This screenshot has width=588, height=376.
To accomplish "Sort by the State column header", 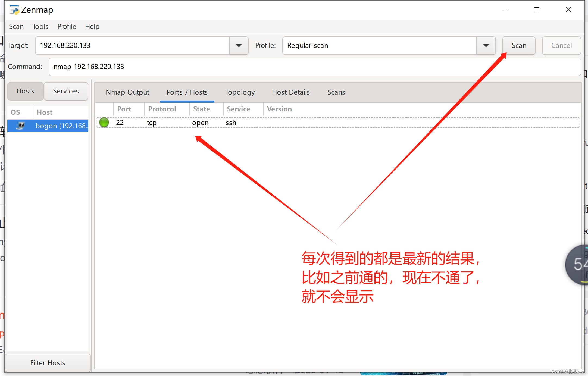I will (x=206, y=109).
